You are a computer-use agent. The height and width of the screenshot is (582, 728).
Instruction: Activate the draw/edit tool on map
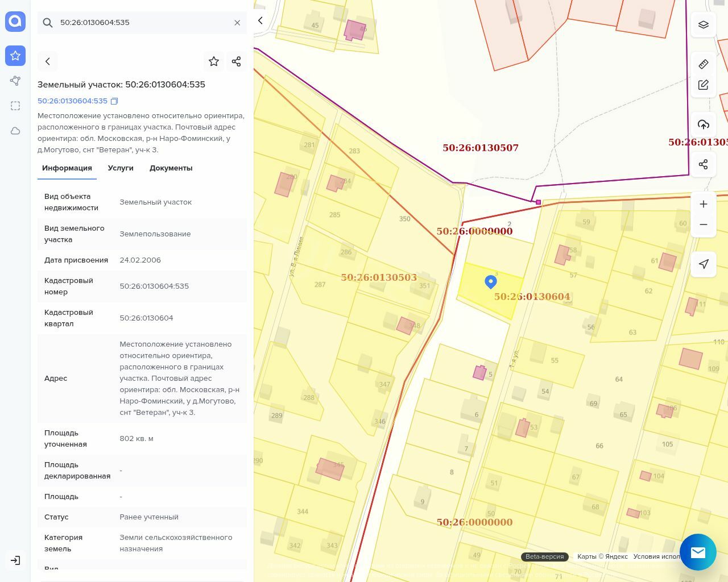pos(704,85)
